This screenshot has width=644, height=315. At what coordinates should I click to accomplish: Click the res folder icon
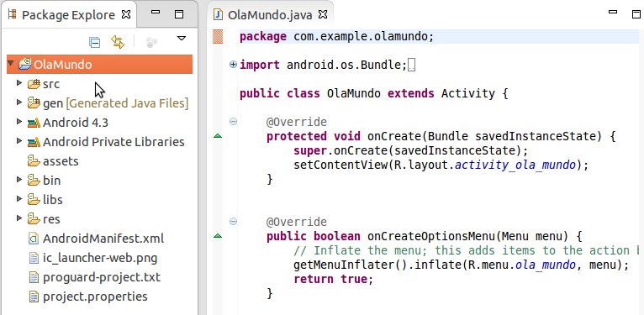(34, 219)
